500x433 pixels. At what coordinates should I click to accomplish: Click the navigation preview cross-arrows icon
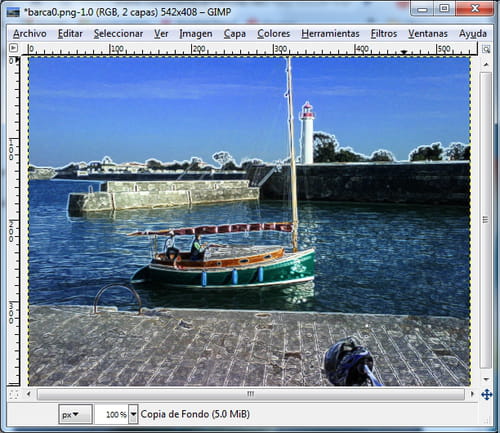487,395
